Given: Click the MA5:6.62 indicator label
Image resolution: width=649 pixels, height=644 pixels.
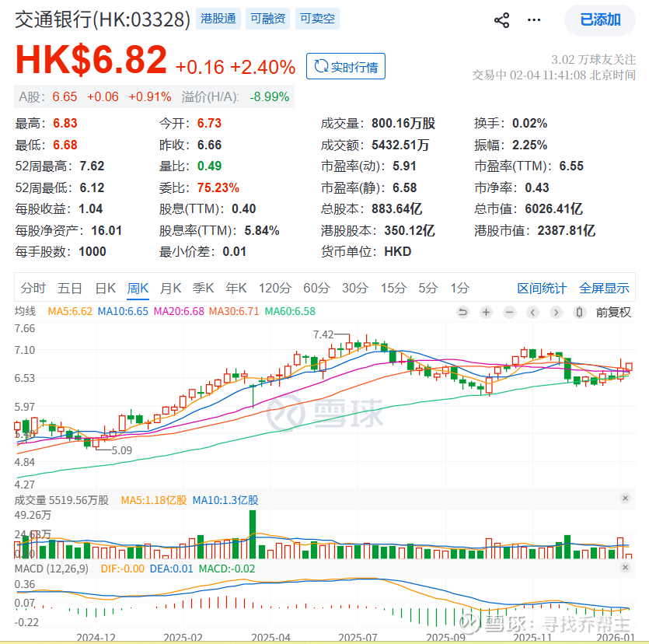Looking at the screenshot, I should (x=70, y=311).
